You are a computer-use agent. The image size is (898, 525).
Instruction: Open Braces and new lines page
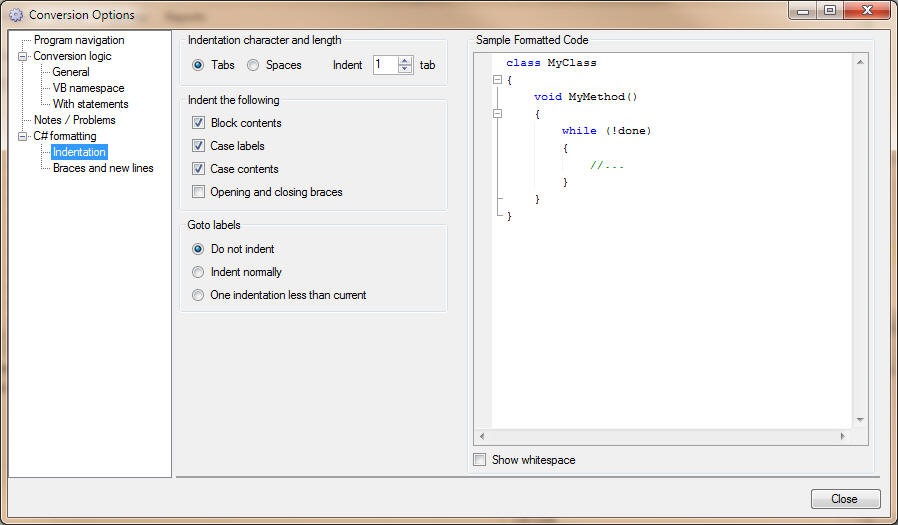[x=103, y=168]
